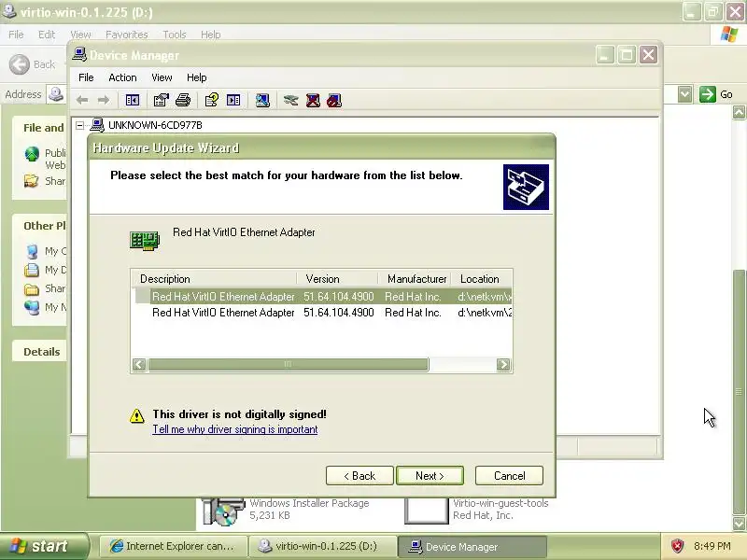This screenshot has width=747, height=560.
Task: Click Explorer vertical scrollbar thumb
Action: pyautogui.click(x=739, y=391)
